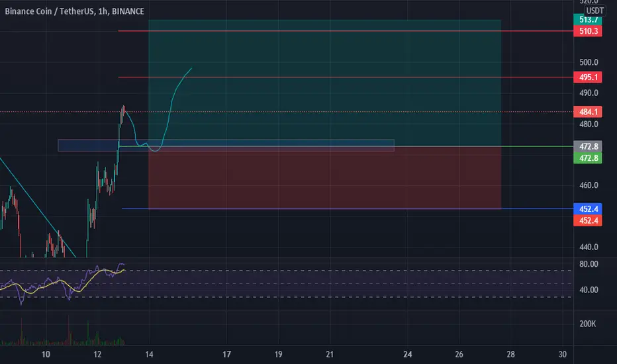Click date 24 on the time axis
Viewport: 617px width, 364px height.
[x=407, y=354]
